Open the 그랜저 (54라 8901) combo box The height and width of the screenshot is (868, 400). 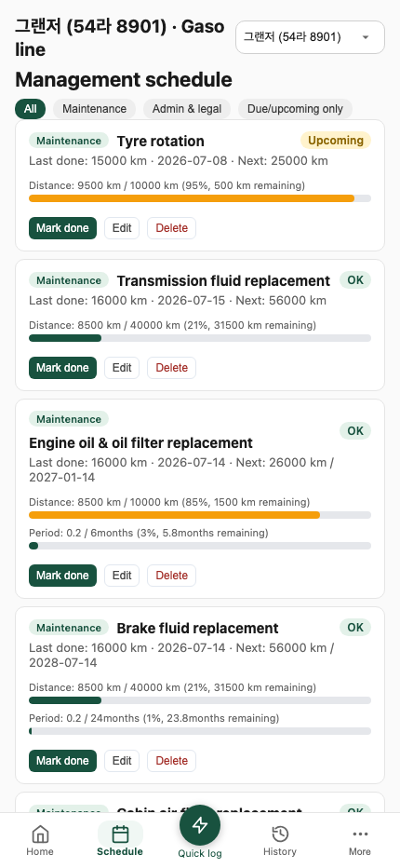tap(310, 37)
